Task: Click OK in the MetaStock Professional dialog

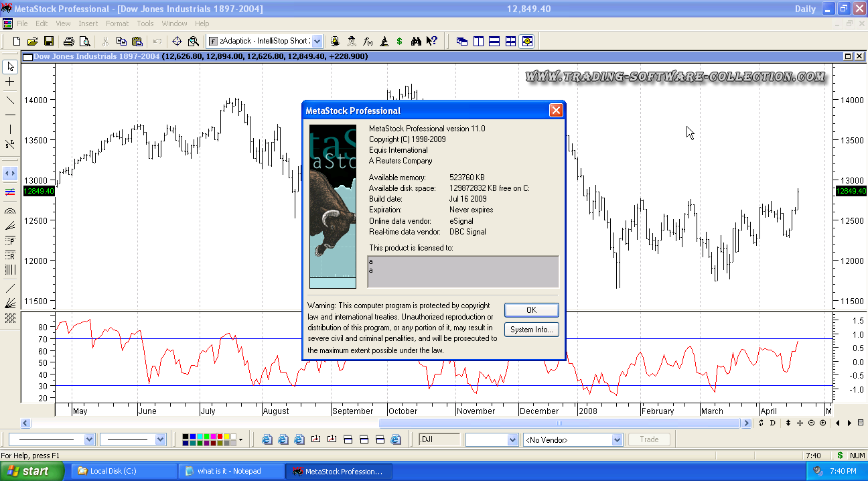Action: tap(531, 310)
